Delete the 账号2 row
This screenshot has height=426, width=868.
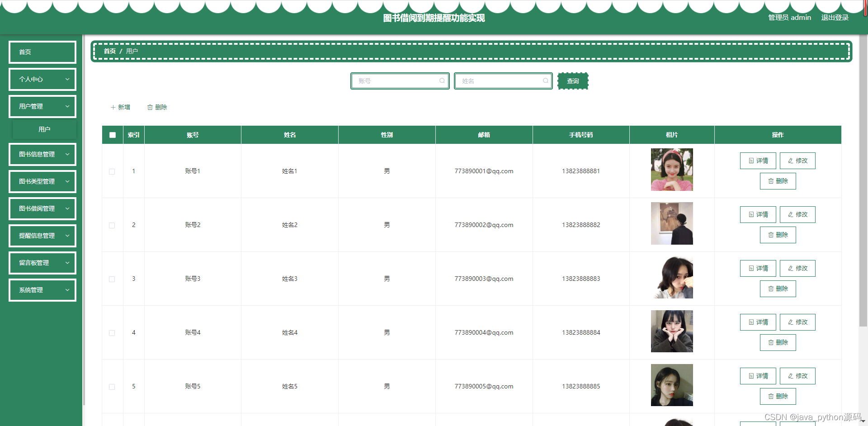click(778, 235)
